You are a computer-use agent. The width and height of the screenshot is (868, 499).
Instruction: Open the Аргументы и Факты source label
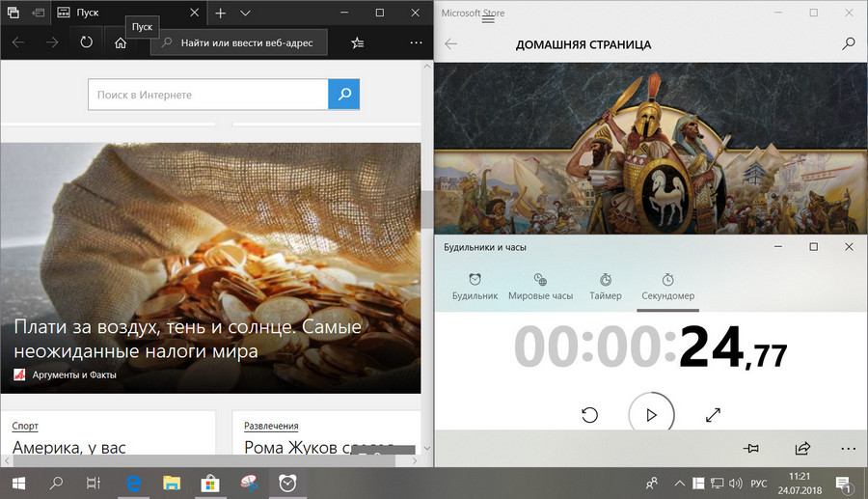point(74,374)
